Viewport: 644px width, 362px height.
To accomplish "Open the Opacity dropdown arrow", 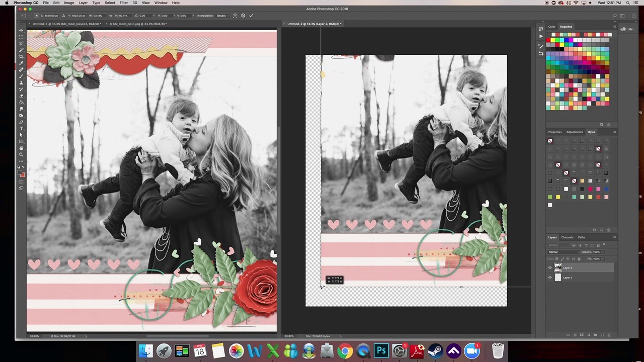I will coord(603,252).
